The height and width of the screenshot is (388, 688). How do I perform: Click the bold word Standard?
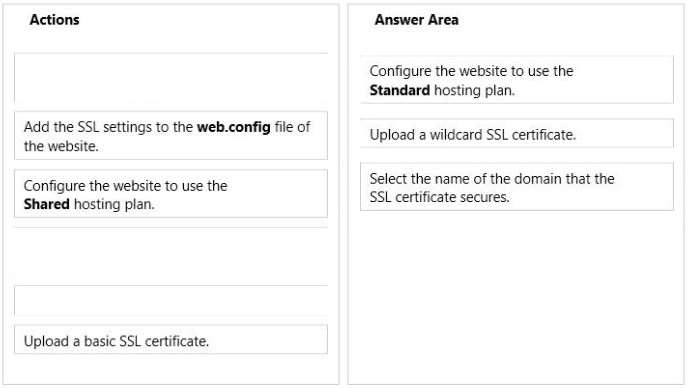click(x=400, y=90)
